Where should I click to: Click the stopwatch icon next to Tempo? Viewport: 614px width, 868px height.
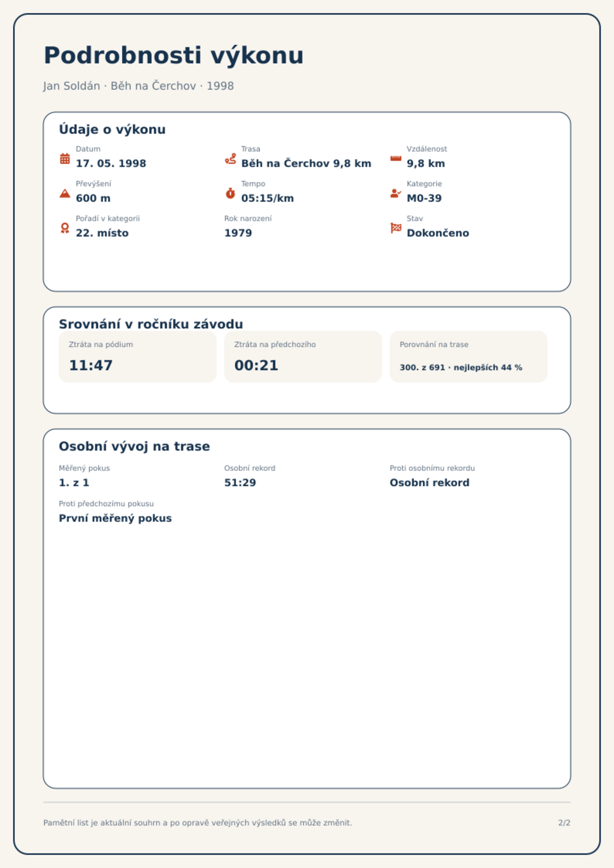[230, 193]
